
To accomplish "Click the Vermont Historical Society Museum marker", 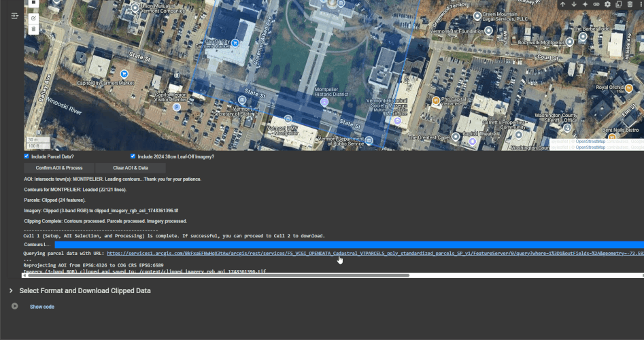I will tap(397, 121).
